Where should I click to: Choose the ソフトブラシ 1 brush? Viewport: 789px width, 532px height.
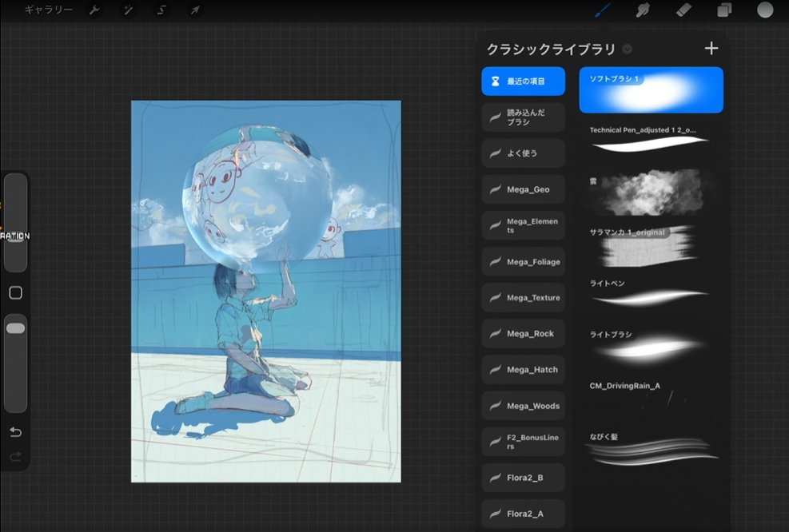click(652, 90)
